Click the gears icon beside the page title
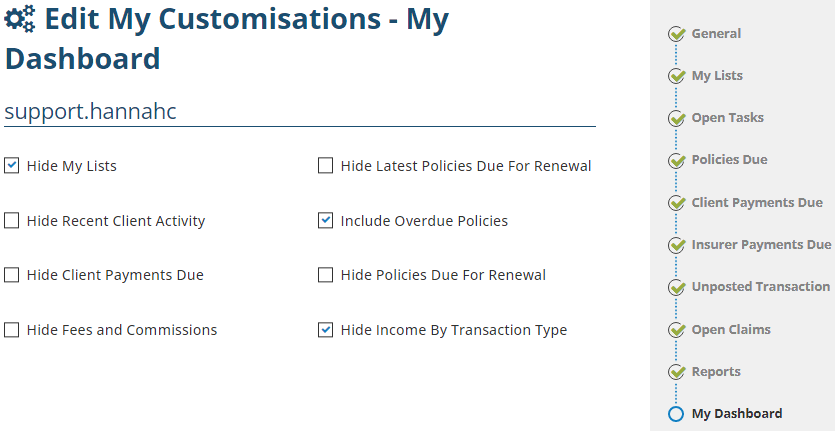This screenshot has width=835, height=431. tap(21, 20)
